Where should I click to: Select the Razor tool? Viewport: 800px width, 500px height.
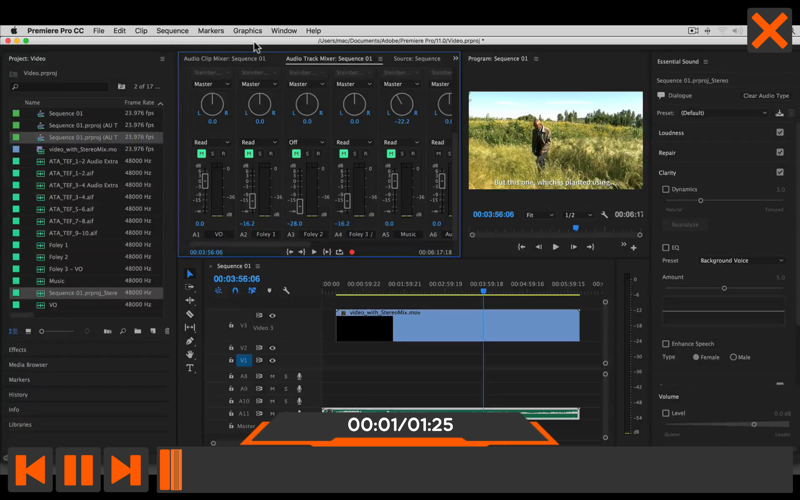coord(190,314)
